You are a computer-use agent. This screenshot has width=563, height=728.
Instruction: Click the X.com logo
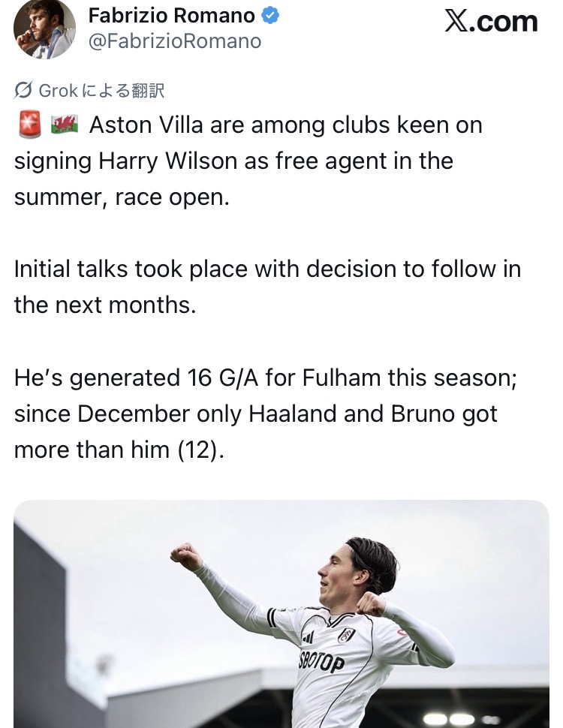point(491,21)
